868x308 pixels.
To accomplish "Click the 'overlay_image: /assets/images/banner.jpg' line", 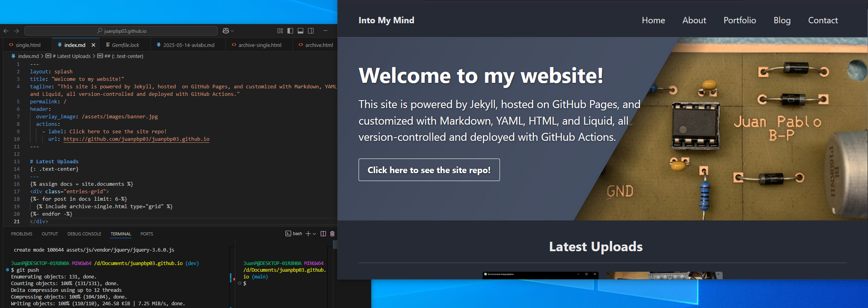I will (97, 117).
